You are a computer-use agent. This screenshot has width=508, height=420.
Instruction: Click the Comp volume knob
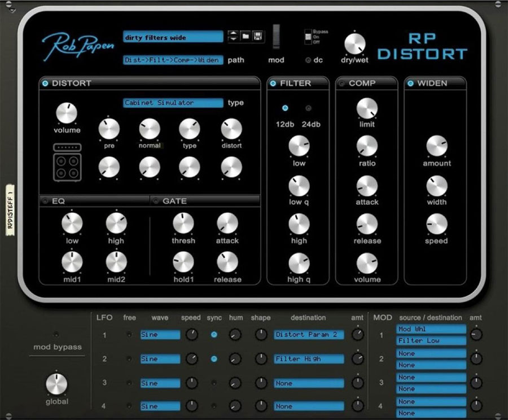(x=367, y=264)
